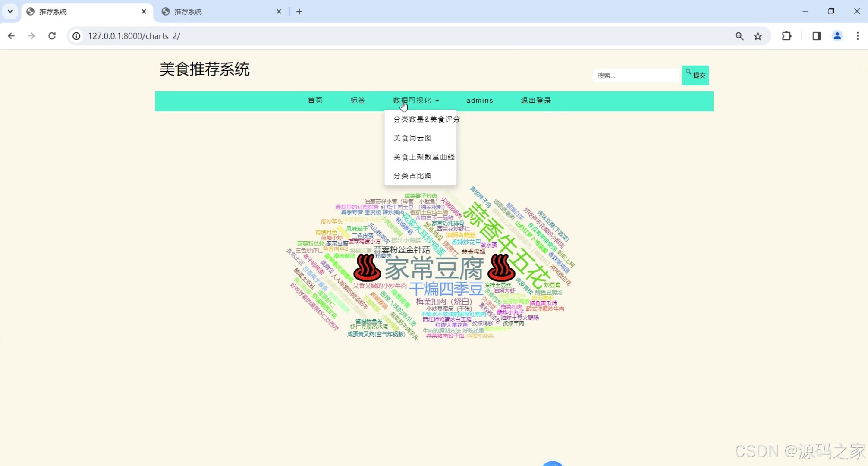Open the 首页 navigation link

(x=315, y=100)
